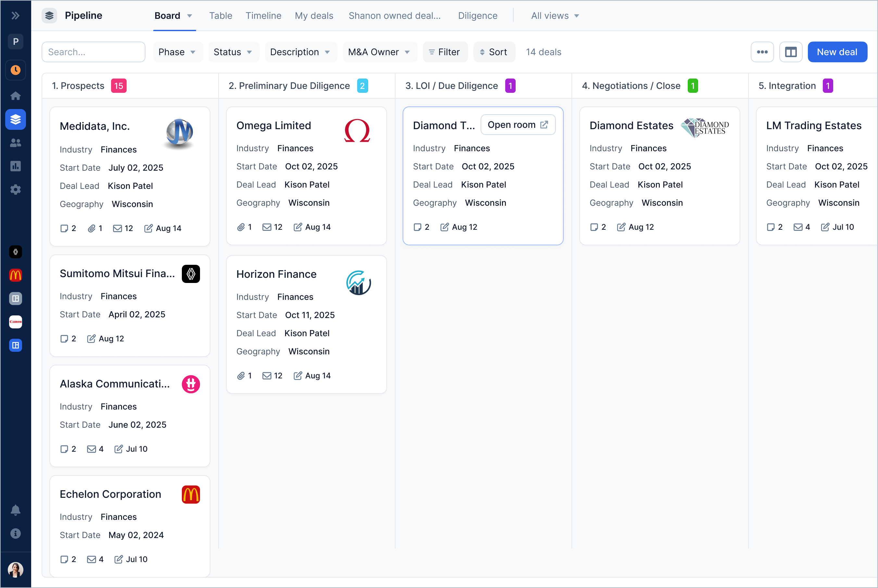Click the info icon in sidebar

point(15,533)
